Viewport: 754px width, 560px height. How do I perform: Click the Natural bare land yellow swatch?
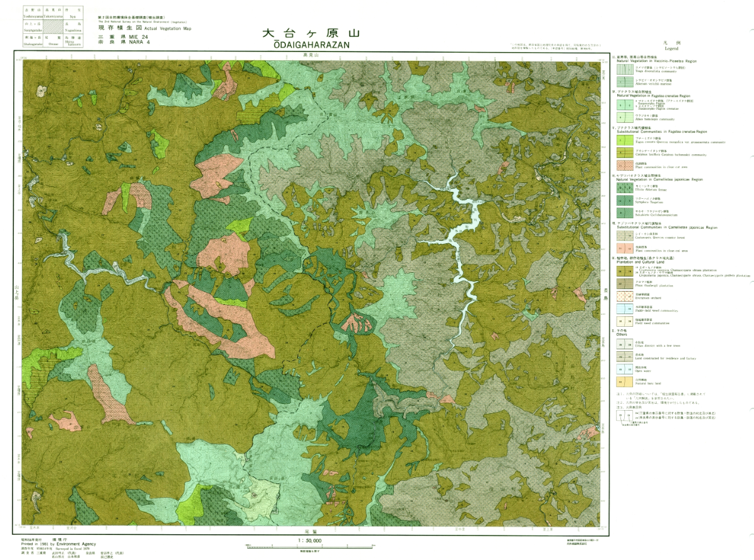tap(624, 381)
